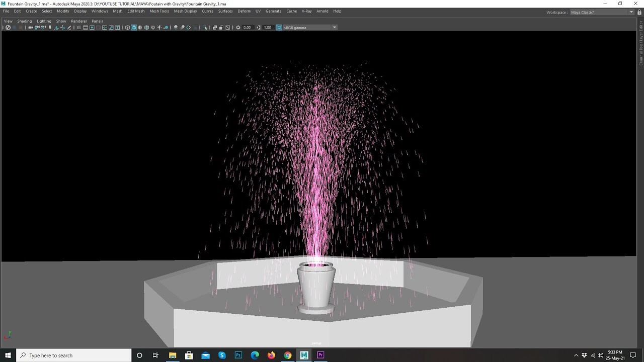Screen dimensions: 644x362
Task: Click the Type here to search box
Action: click(70, 355)
